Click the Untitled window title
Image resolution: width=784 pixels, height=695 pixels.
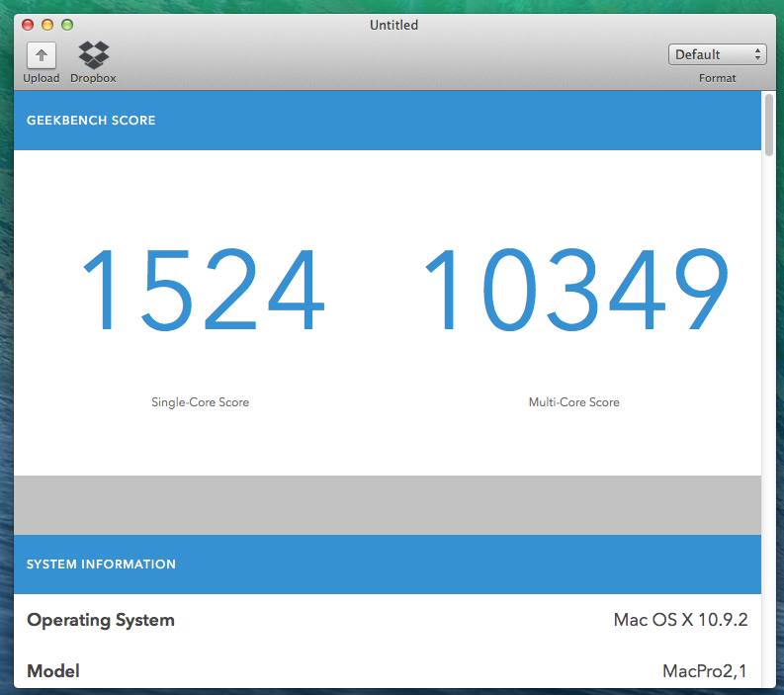click(394, 25)
